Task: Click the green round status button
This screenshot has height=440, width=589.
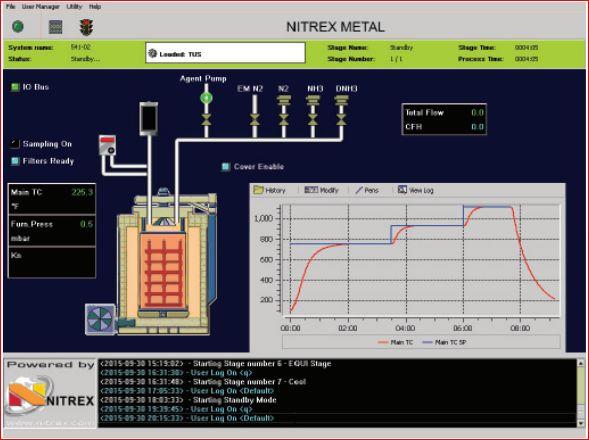Action: (18, 27)
